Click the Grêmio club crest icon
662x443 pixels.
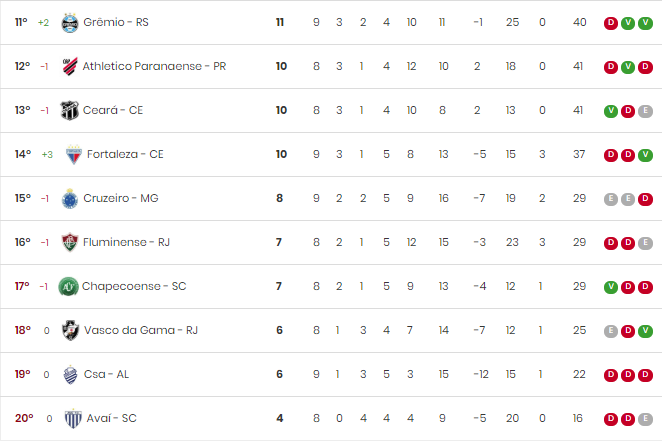coord(70,23)
